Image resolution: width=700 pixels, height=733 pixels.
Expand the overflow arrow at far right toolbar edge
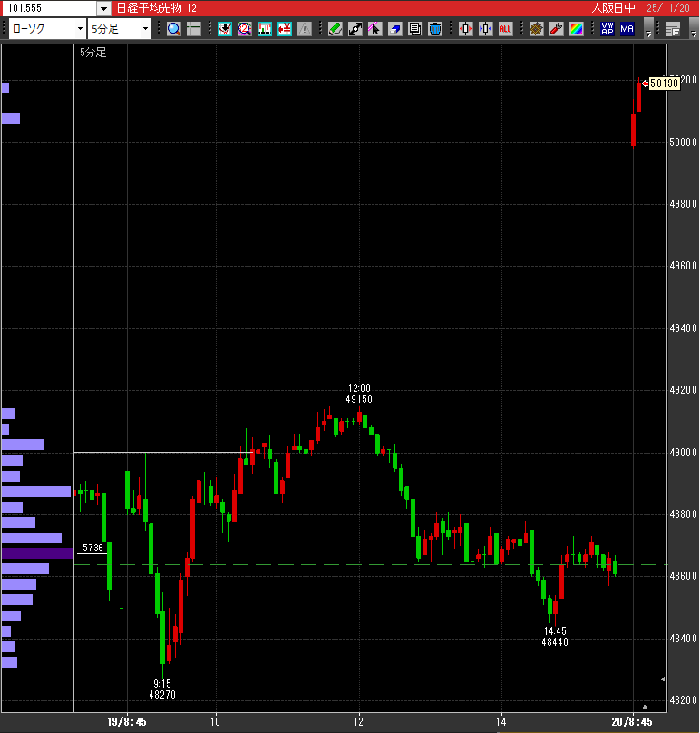point(694,29)
